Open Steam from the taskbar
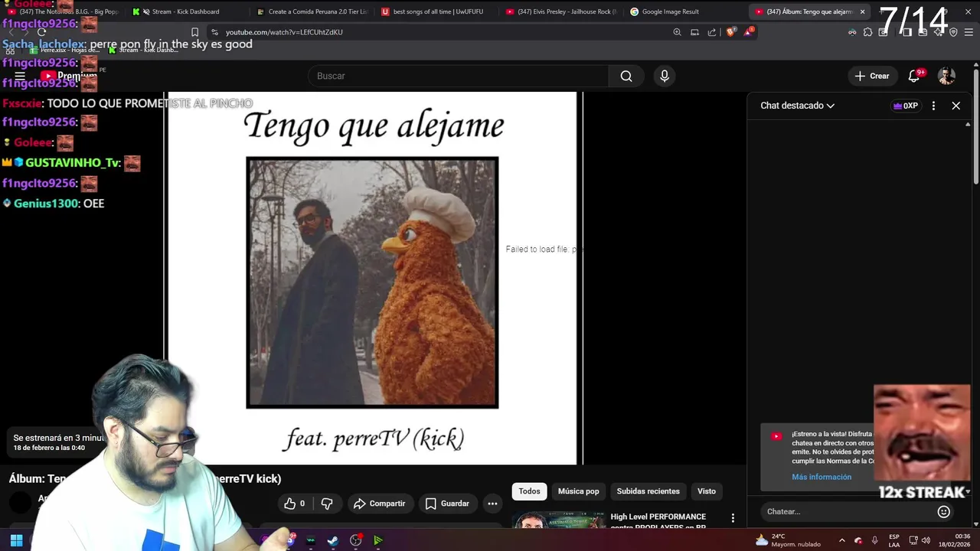The width and height of the screenshot is (980, 551). coord(333,540)
